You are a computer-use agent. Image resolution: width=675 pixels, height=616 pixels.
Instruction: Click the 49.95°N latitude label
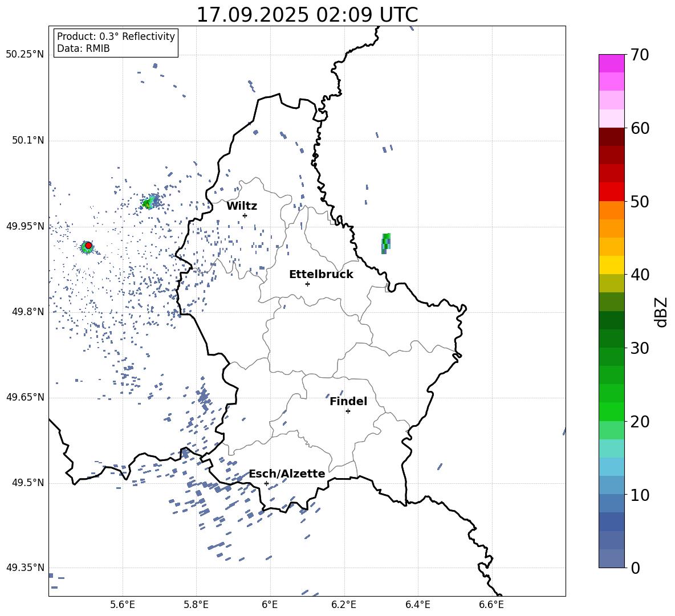click(x=25, y=227)
